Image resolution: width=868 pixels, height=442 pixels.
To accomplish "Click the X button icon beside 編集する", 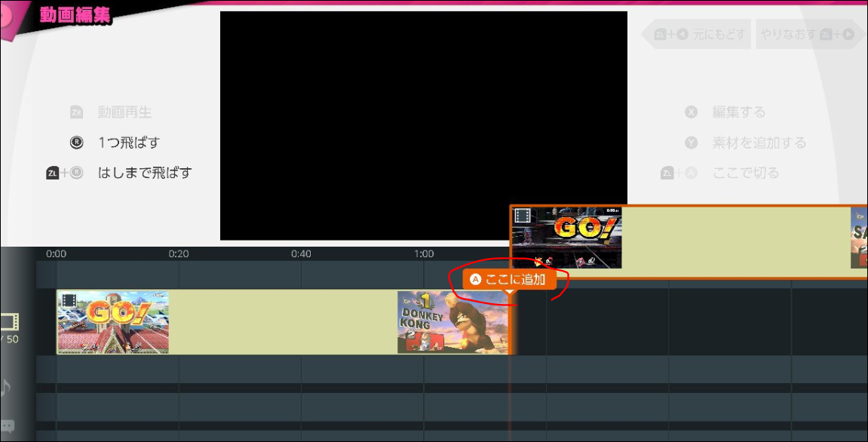I will pyautogui.click(x=691, y=112).
